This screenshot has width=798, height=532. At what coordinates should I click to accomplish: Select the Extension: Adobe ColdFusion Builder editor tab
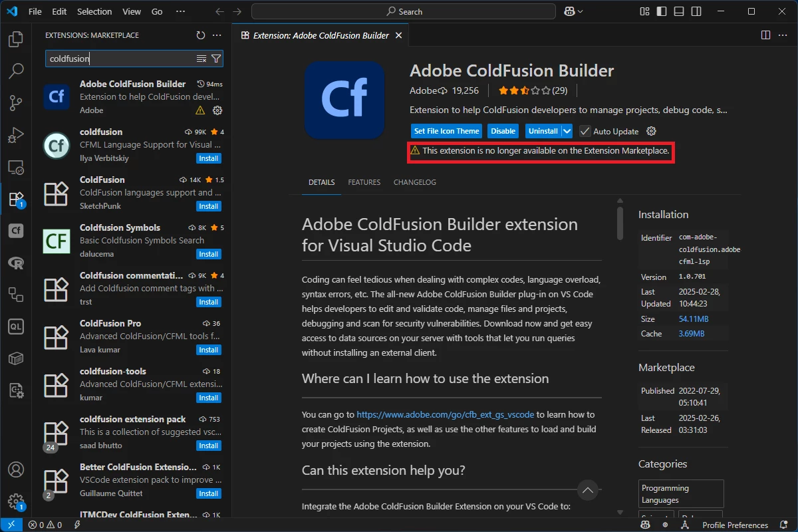tap(319, 35)
